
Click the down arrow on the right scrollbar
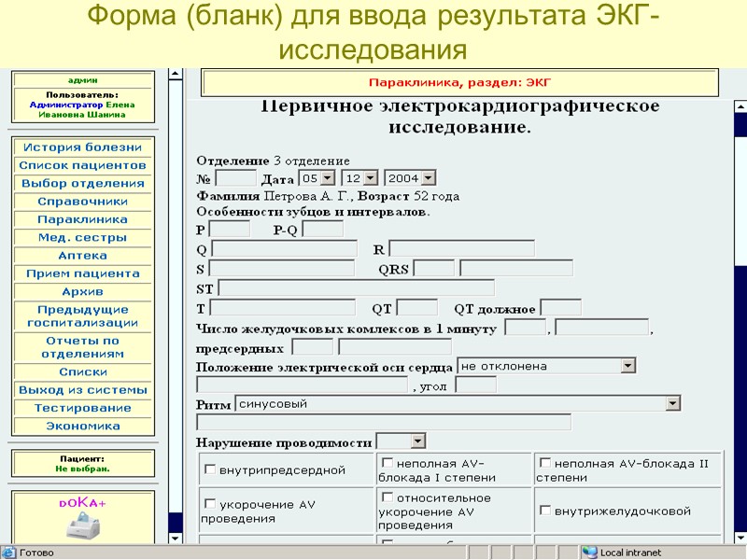(740, 539)
